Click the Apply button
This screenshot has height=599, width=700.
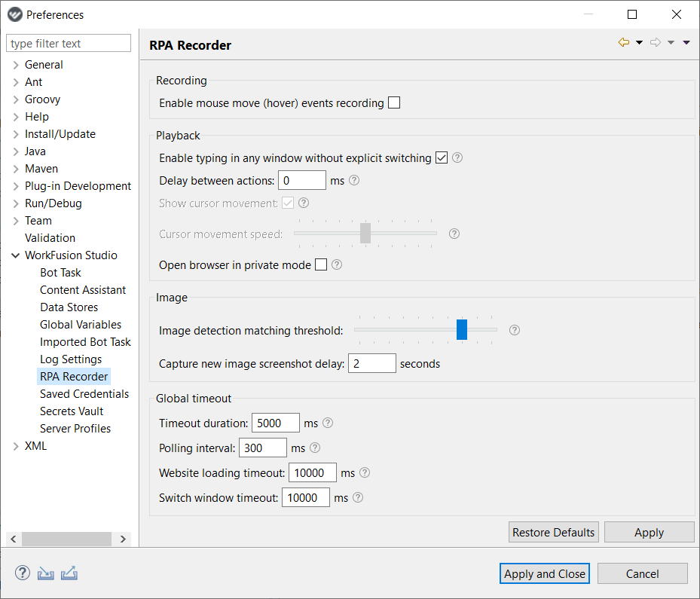pyautogui.click(x=649, y=532)
